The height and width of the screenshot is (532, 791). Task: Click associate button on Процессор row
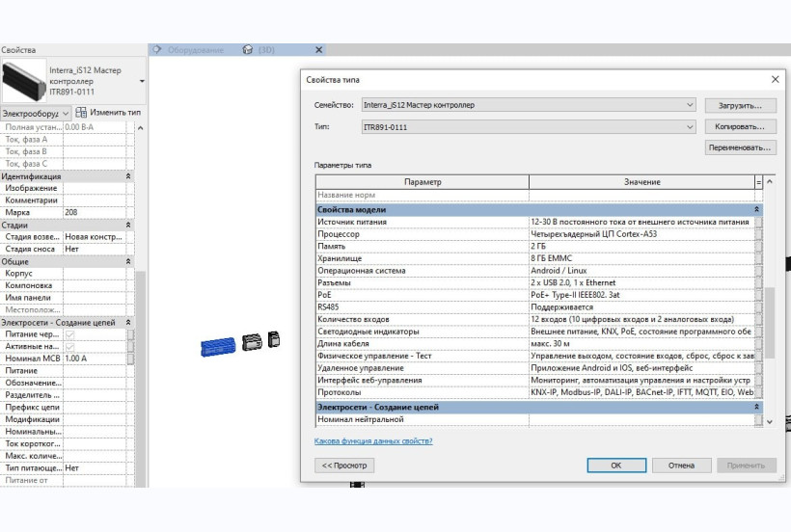pos(758,234)
